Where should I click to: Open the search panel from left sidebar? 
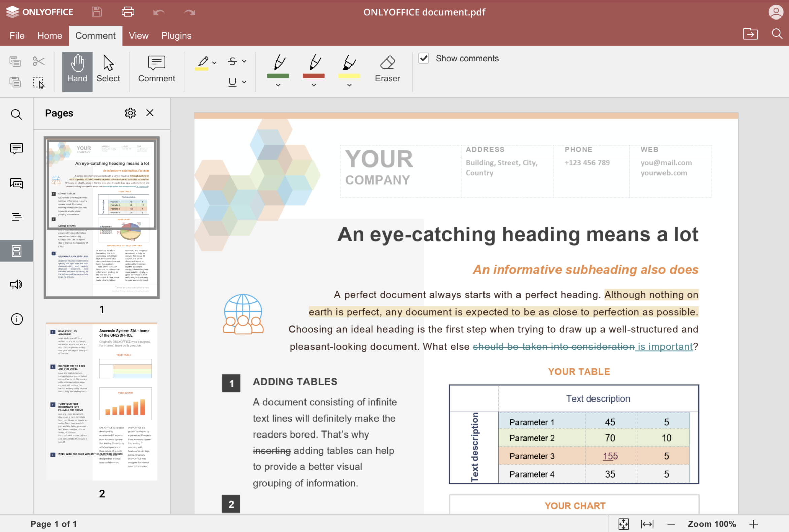click(x=16, y=114)
